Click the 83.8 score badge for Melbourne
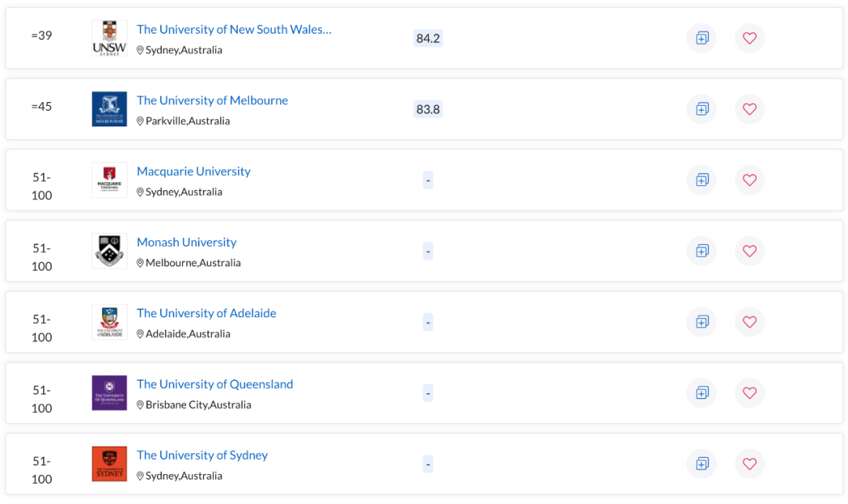The height and width of the screenshot is (504, 848). pos(428,109)
